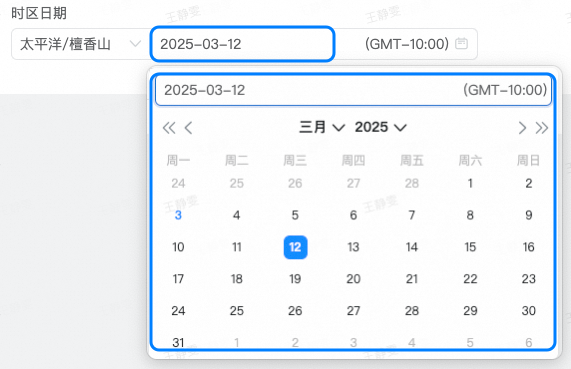This screenshot has width=571, height=369.
Task: Focus the date input inside calendar popup
Action: tap(353, 90)
